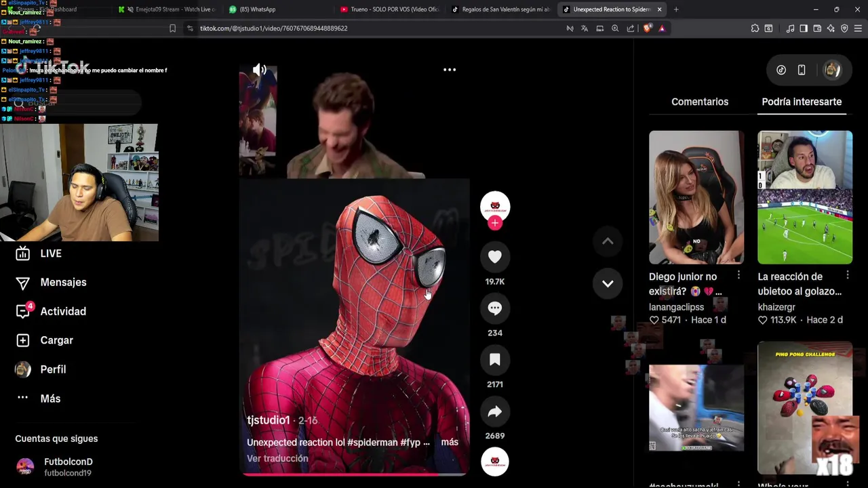Open Leo AI sparkle icon
868x488 pixels.
pyautogui.click(x=831, y=28)
